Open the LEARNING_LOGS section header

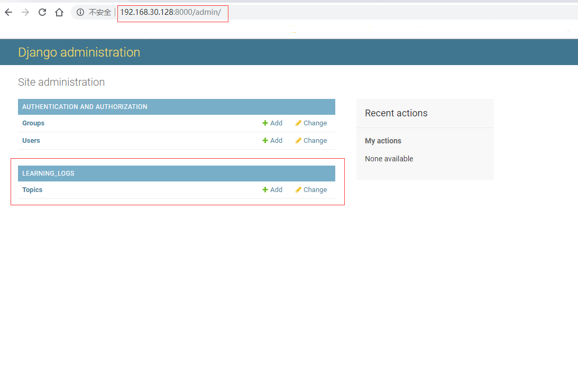tap(48, 173)
